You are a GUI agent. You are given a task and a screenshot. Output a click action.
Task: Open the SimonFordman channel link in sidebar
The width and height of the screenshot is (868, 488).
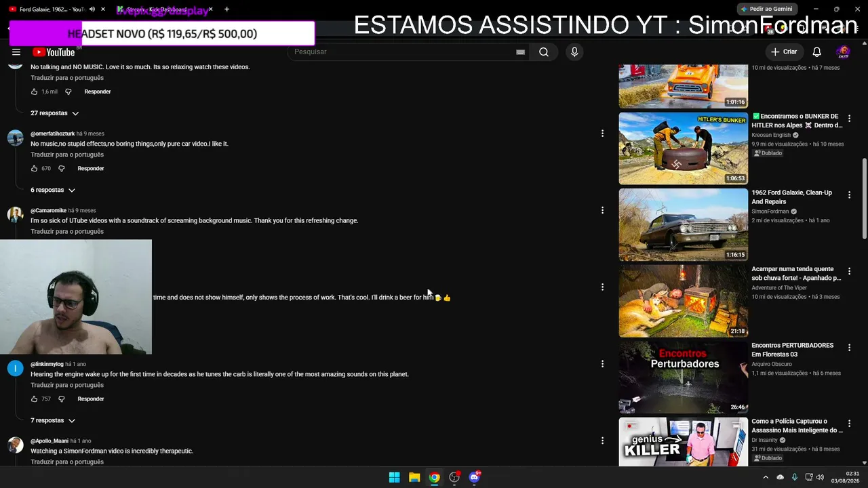tap(771, 211)
